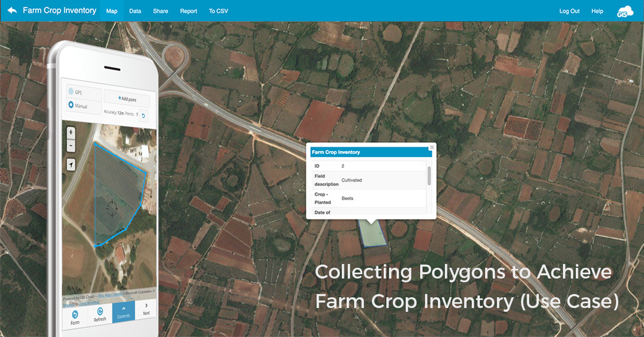Zoom out using the minus button on the map
Image resolution: width=644 pixels, height=337 pixels.
(x=70, y=145)
